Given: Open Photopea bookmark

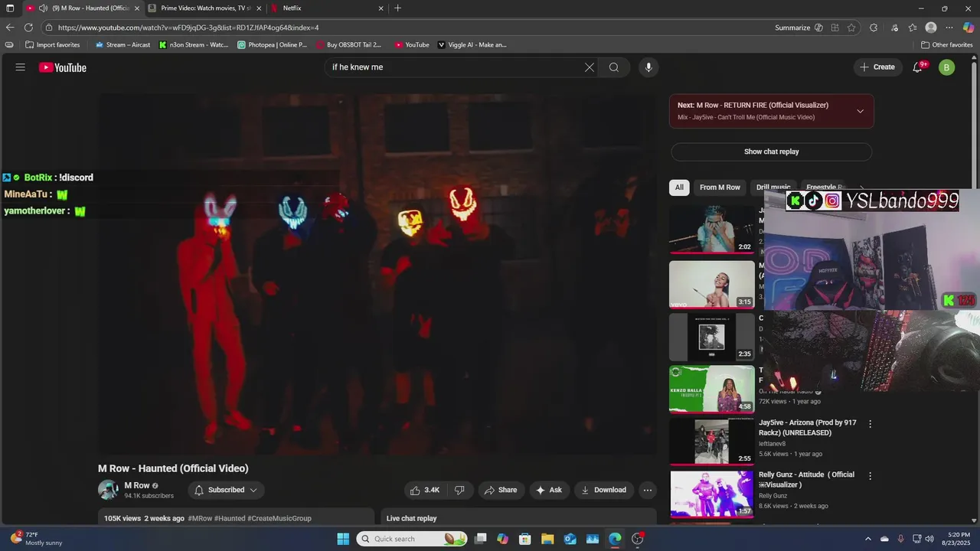Looking at the screenshot, I should point(272,45).
